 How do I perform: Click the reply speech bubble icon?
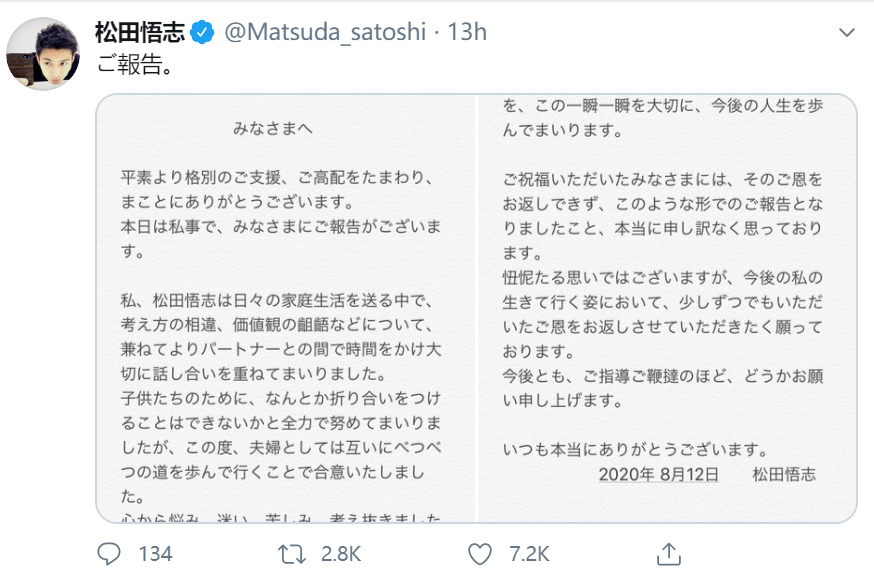point(109,554)
